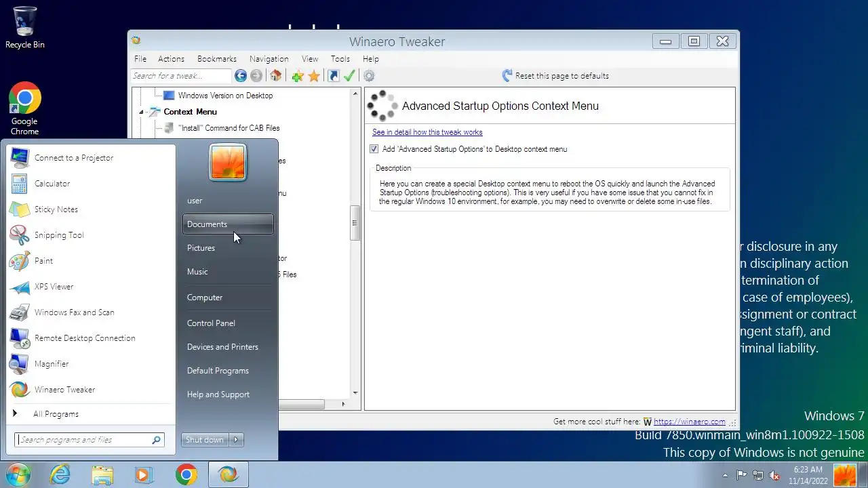The image size is (868, 488).
Task: Open 'See in detail how this tweak works' link
Action: [427, 132]
